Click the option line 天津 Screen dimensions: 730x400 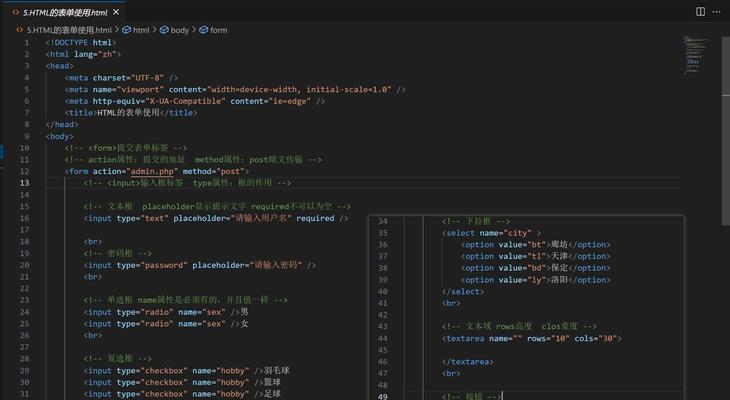point(535,256)
